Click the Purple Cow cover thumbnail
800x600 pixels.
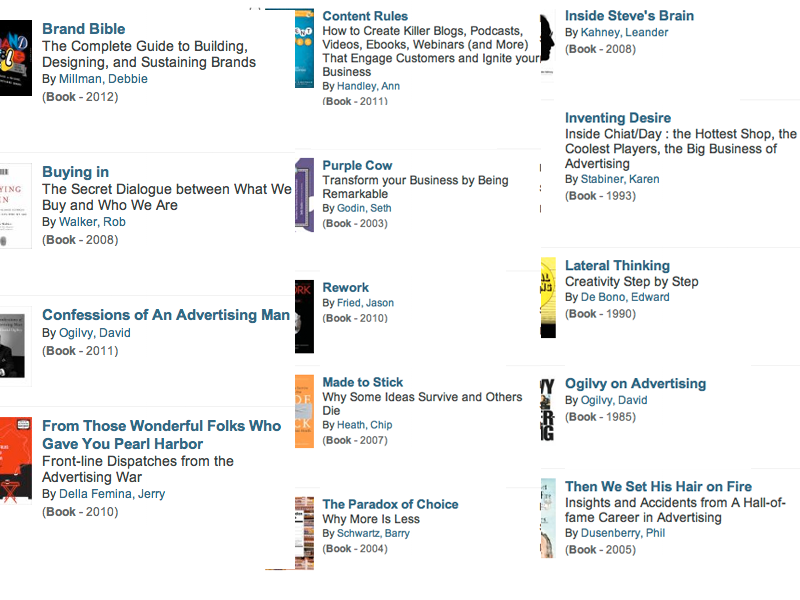(x=304, y=194)
